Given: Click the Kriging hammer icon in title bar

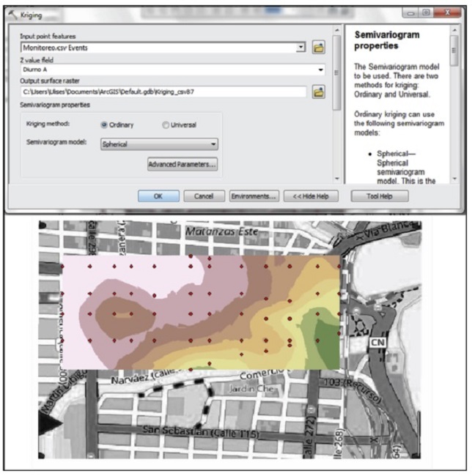Looking at the screenshot, I should click(12, 13).
